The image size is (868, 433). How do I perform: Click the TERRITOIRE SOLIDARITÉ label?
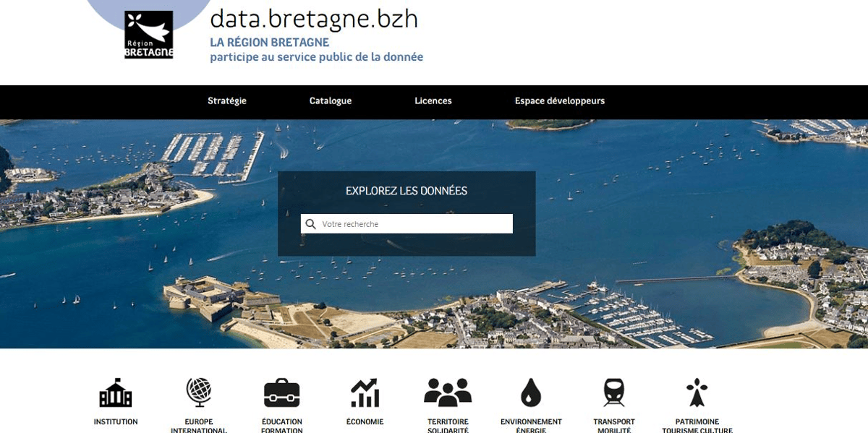(448, 426)
